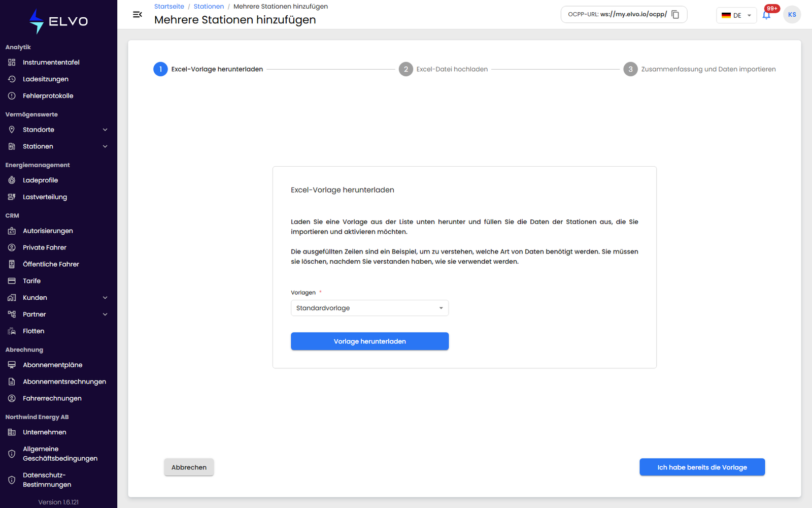The image size is (812, 508).
Task: Go to Startseite breadcrumb link
Action: click(169, 7)
